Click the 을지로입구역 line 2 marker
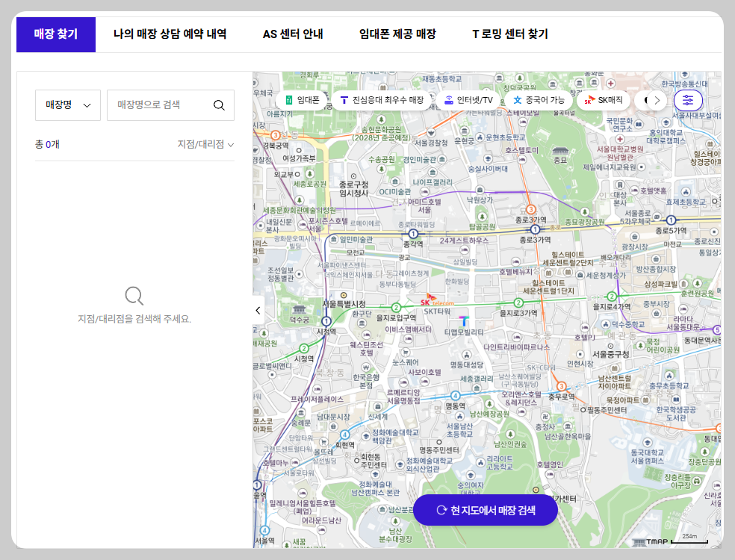The image size is (735, 560). (x=396, y=308)
